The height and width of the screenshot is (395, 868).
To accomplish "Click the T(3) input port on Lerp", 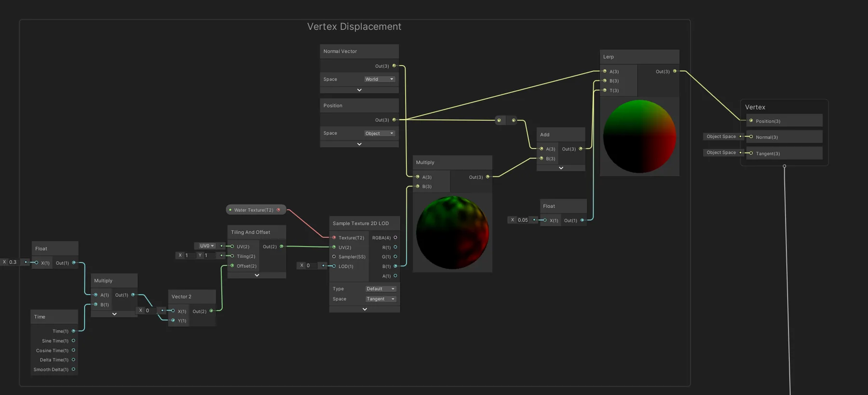I will [605, 90].
